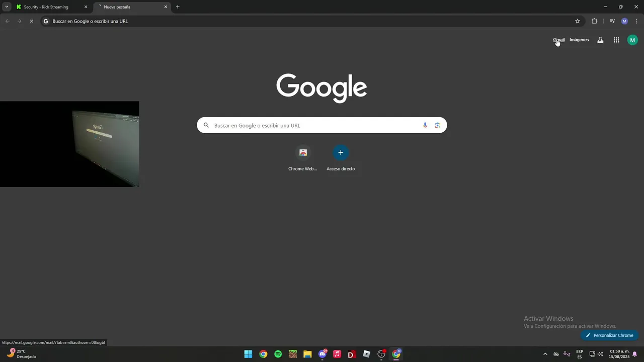The width and height of the screenshot is (644, 362).
Task: Open Chrome profile avatar in toolbar
Action: pyautogui.click(x=624, y=21)
